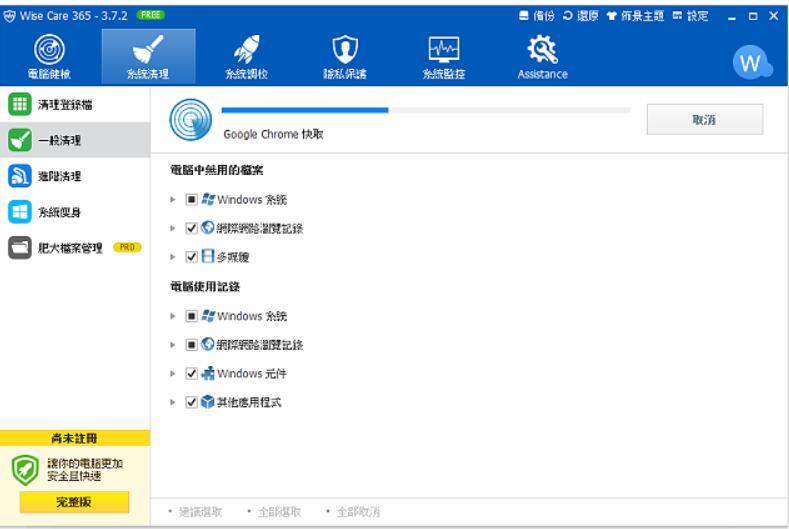Click the green shield icon in register panel

(x=25, y=470)
